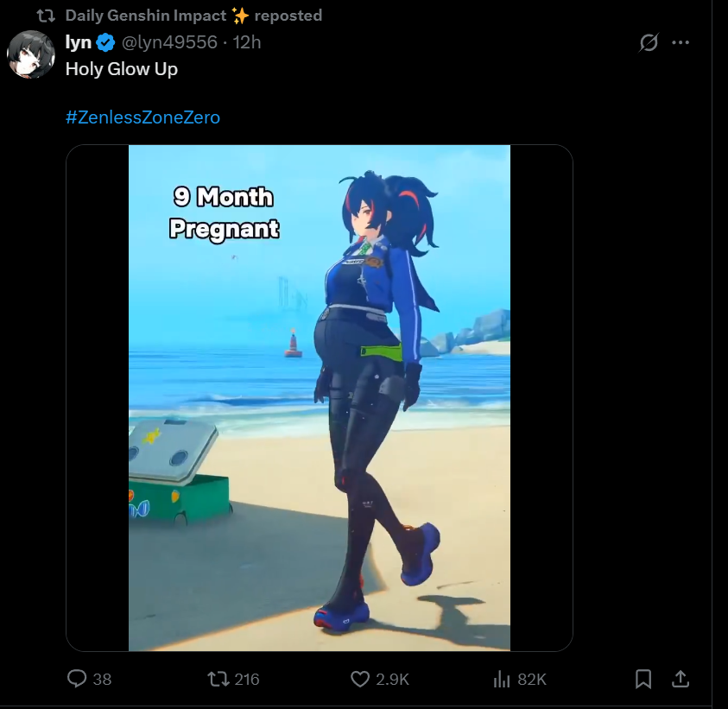The image size is (728, 709).
Task: Open the three-dots More menu
Action: [681, 42]
